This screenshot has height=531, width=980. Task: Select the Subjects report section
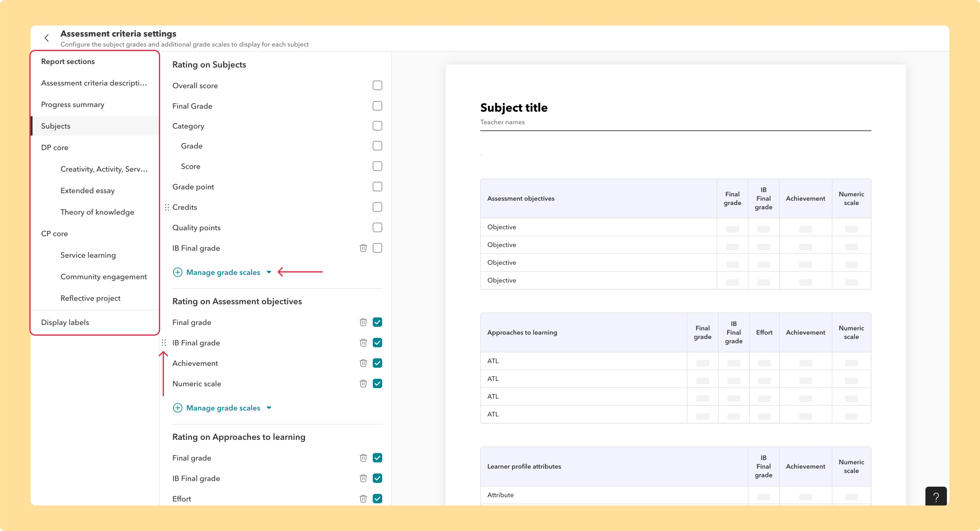(x=95, y=126)
